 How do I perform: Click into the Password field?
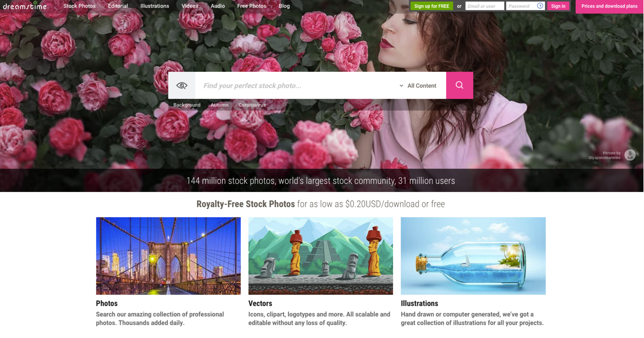[521, 6]
